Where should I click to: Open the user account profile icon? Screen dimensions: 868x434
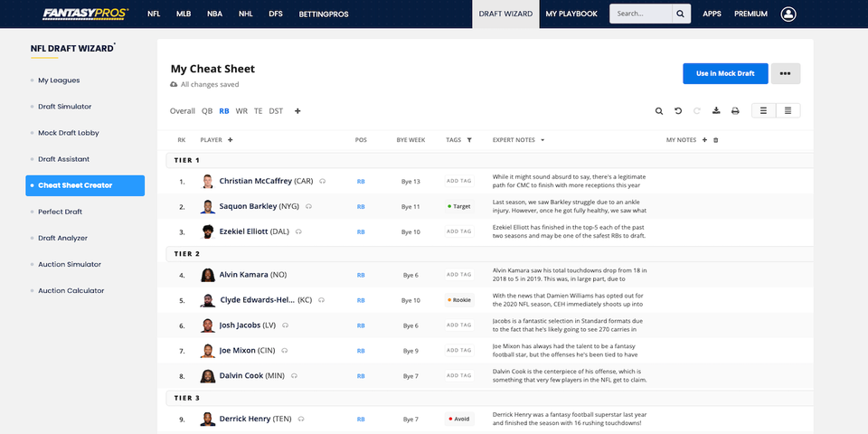(788, 14)
